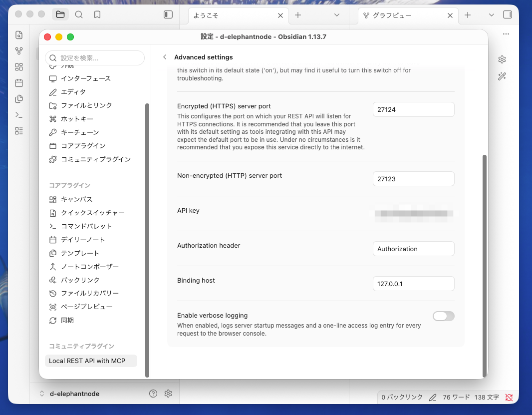This screenshot has width=532, height=415.
Task: Close the グラフビュー tab
Action: tap(450, 15)
